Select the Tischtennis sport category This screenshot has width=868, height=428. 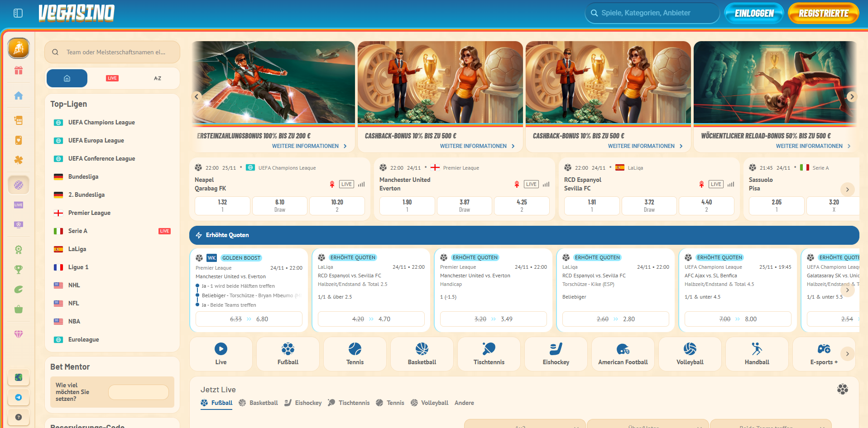(489, 354)
